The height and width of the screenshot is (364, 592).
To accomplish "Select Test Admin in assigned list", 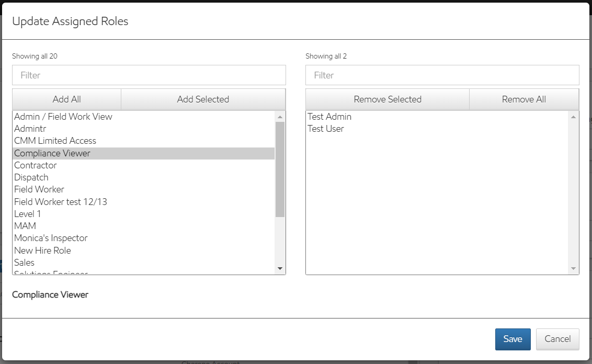I will click(329, 117).
